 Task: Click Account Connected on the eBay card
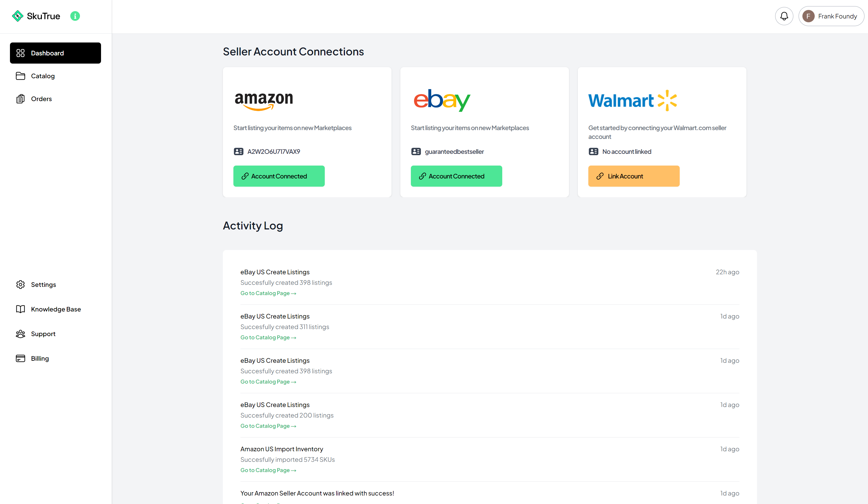(x=456, y=176)
